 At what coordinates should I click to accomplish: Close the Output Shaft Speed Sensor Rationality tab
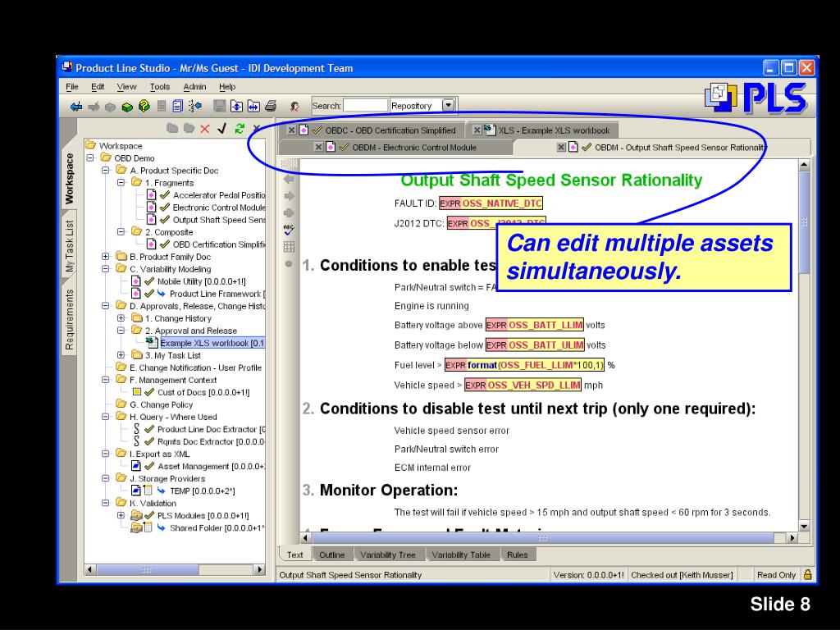[561, 147]
